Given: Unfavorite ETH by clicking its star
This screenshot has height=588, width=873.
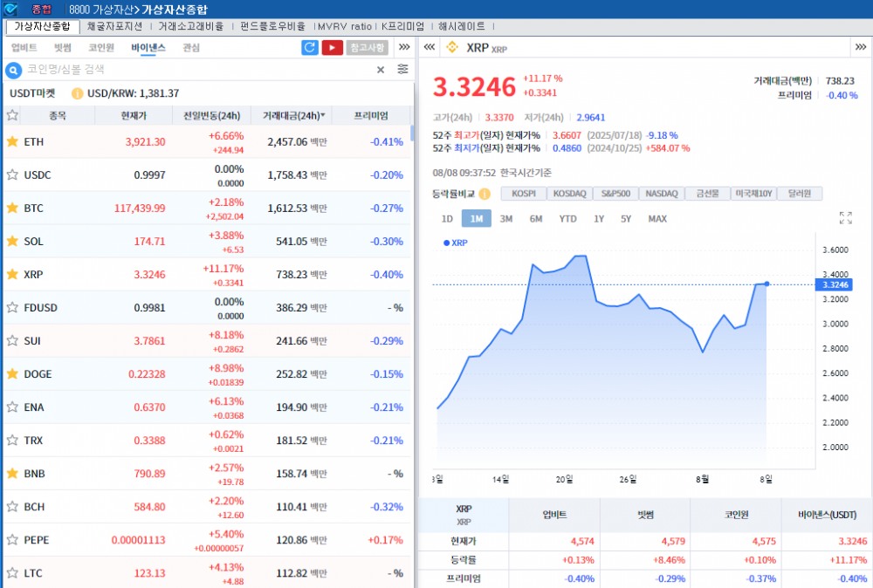Looking at the screenshot, I should coord(12,141).
